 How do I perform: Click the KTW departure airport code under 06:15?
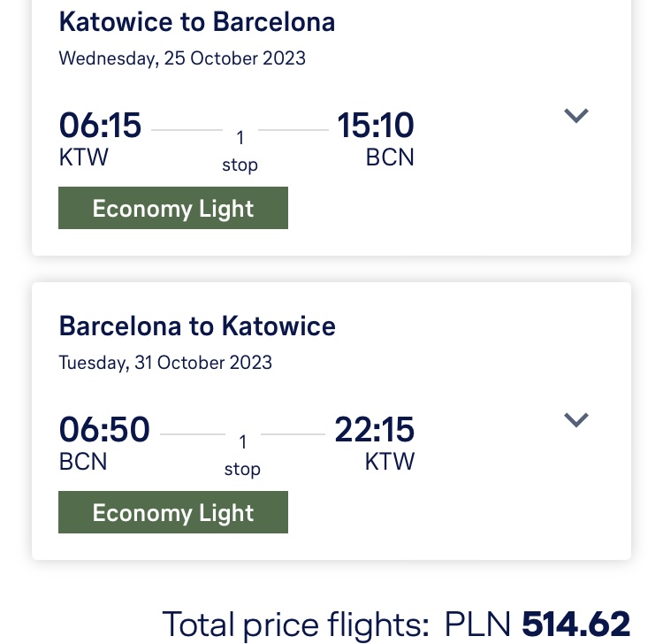pos(83,157)
